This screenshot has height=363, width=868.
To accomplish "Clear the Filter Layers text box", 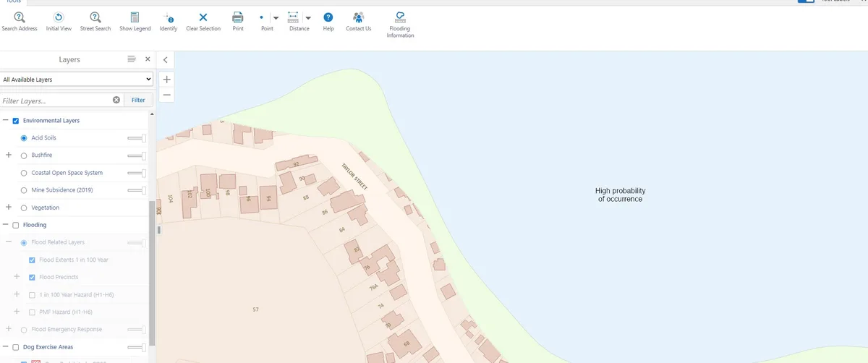I will point(116,100).
